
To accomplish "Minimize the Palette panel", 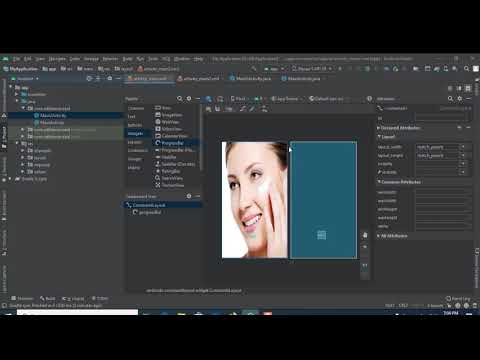I will pos(198,99).
